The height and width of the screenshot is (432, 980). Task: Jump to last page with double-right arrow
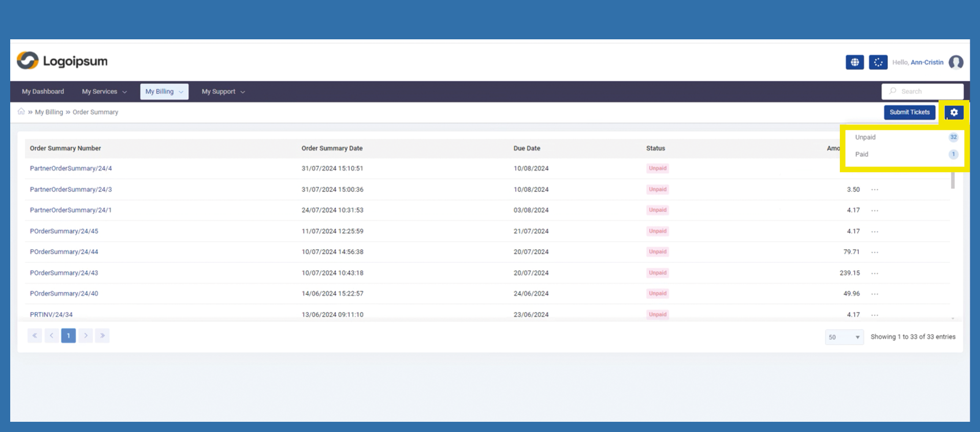pyautogui.click(x=102, y=335)
